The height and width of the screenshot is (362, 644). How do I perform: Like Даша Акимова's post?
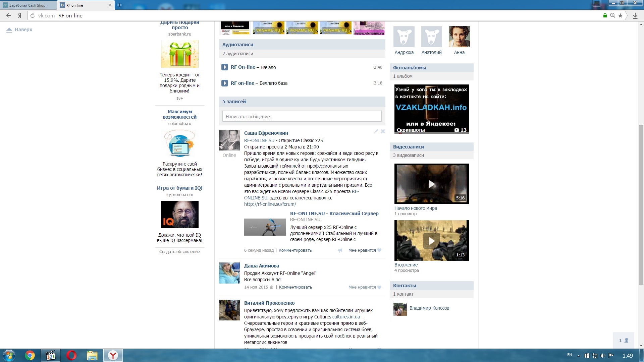pyautogui.click(x=365, y=287)
